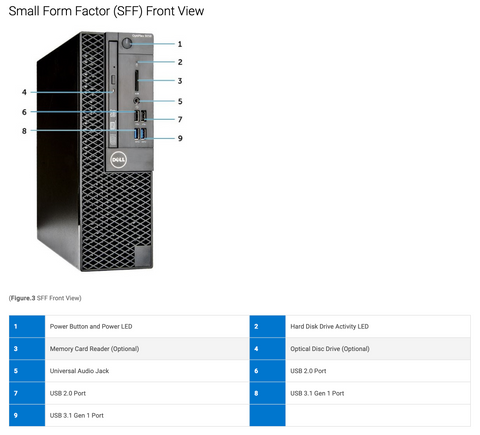Image resolution: width=480 pixels, height=435 pixels.
Task: Select "USB 3.1 Gen 1 Port" in row 9
Action: click(x=77, y=416)
